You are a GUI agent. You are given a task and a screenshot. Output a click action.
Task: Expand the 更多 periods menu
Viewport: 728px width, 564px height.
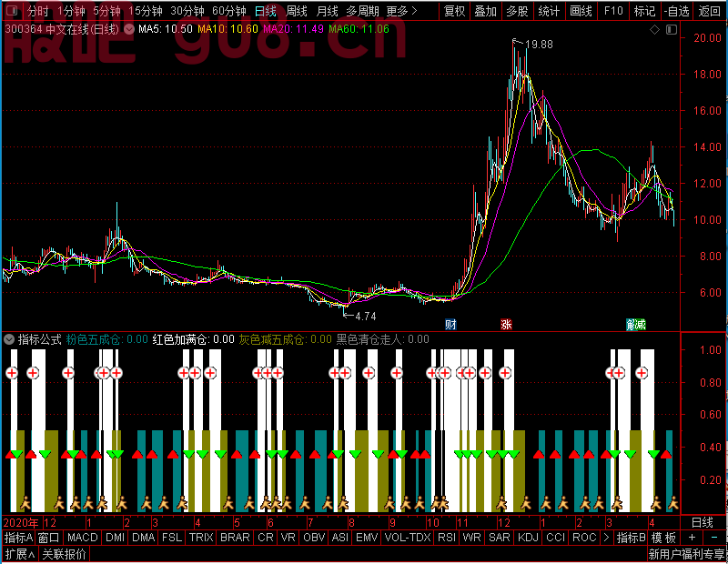tap(401, 11)
